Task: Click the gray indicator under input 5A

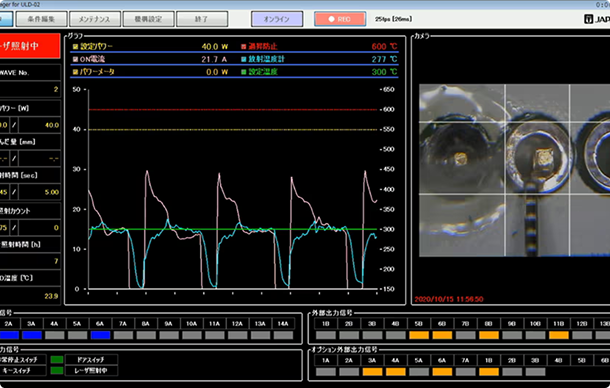Action: (77, 335)
